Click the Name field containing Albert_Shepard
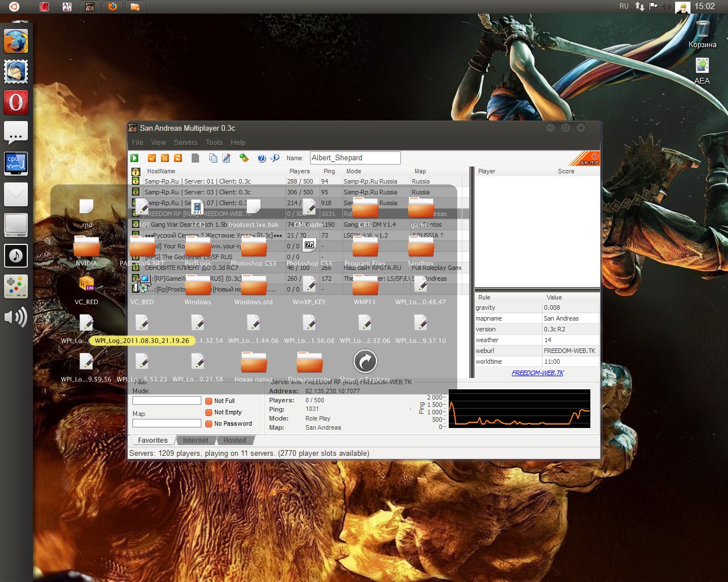The width and height of the screenshot is (728, 582). (355, 158)
